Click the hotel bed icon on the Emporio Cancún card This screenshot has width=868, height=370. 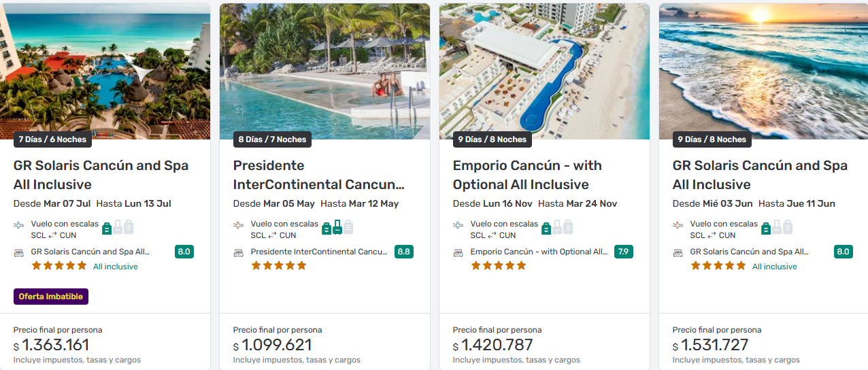(x=458, y=252)
